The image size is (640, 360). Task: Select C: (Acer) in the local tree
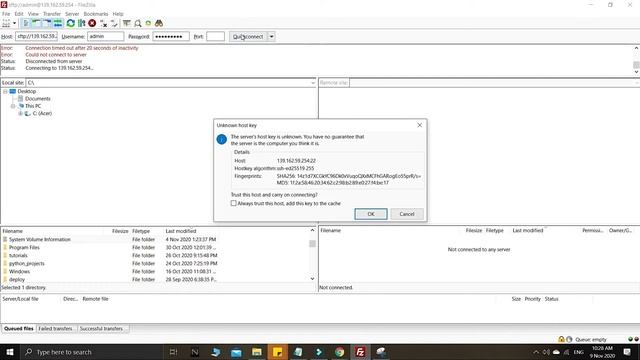[42, 113]
